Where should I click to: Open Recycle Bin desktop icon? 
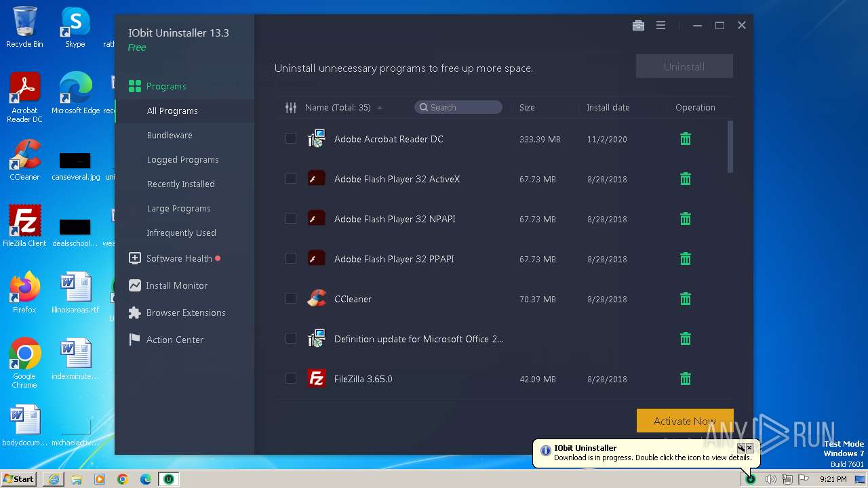click(x=24, y=27)
